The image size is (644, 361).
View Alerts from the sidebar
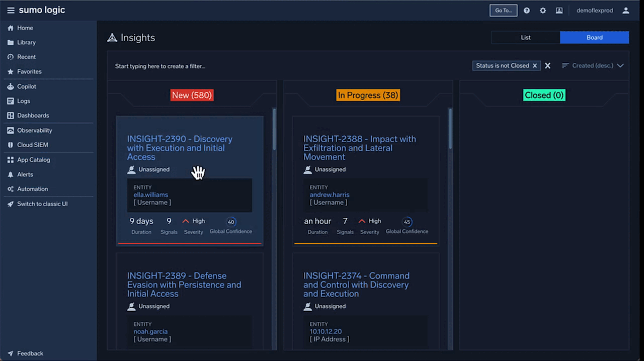(x=25, y=174)
